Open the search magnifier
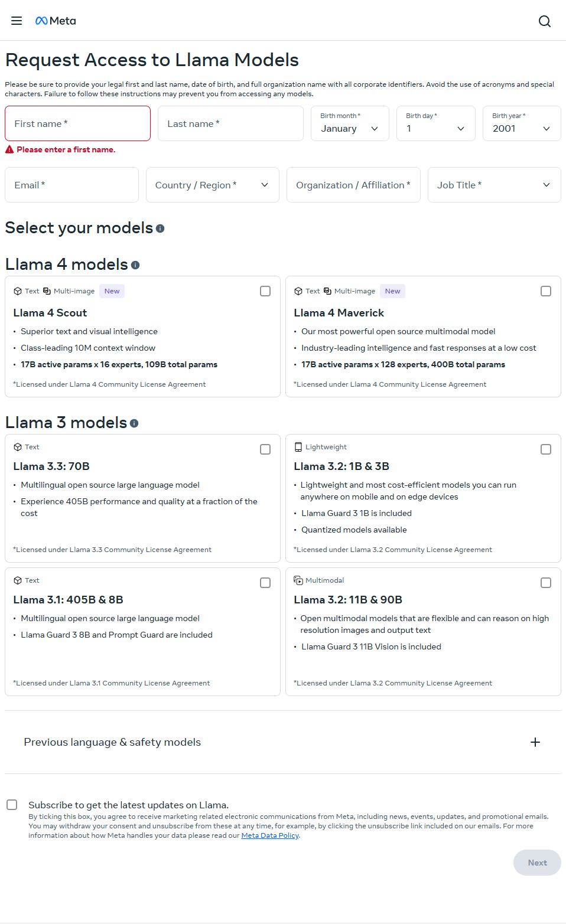This screenshot has height=924, width=566. pos(544,21)
